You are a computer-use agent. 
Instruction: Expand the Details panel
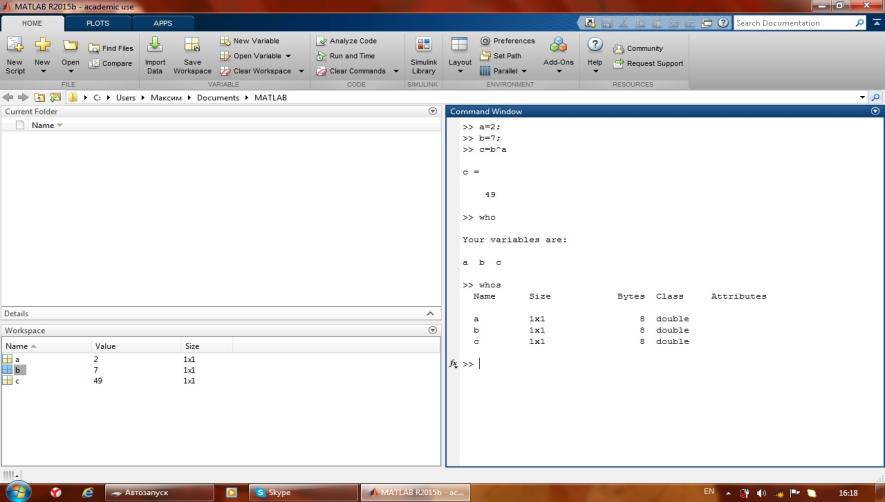[431, 313]
